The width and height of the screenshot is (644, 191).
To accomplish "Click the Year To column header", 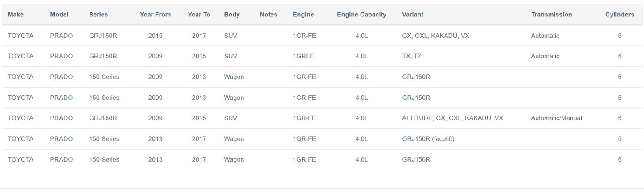I will coord(199,15).
